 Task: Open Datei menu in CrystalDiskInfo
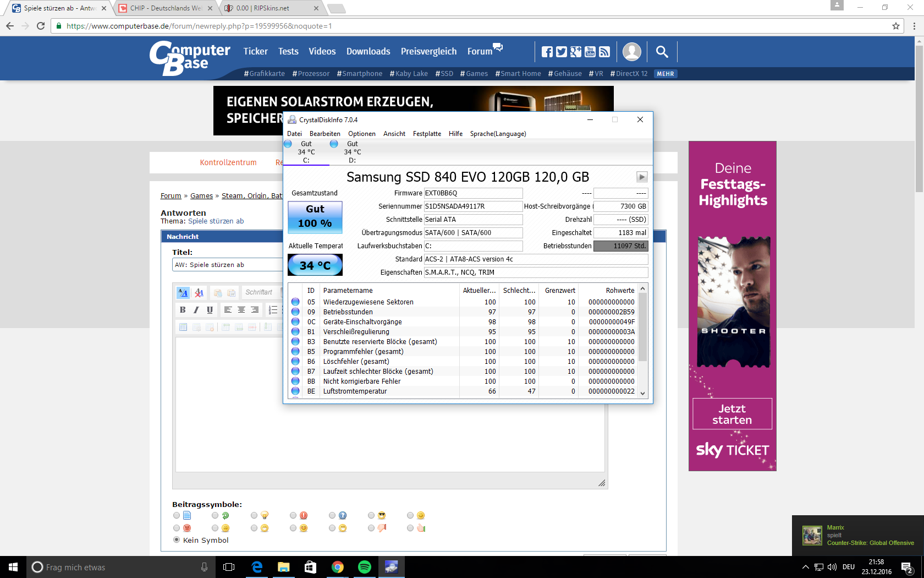click(294, 134)
